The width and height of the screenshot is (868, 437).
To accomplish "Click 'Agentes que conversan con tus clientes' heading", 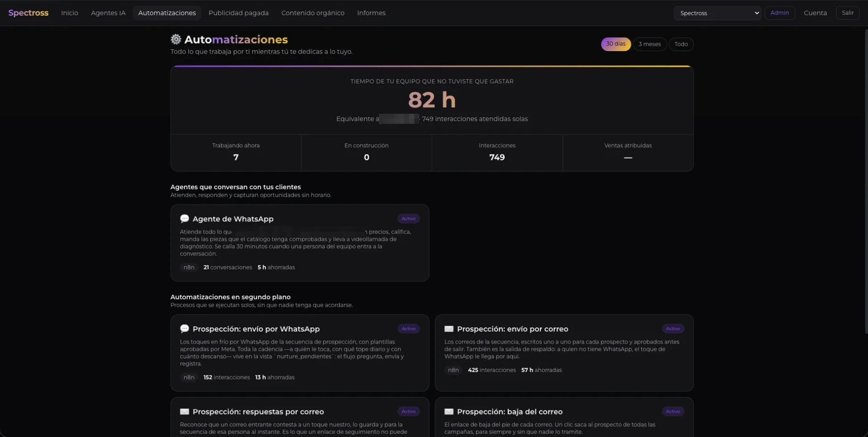I will 236,187.
